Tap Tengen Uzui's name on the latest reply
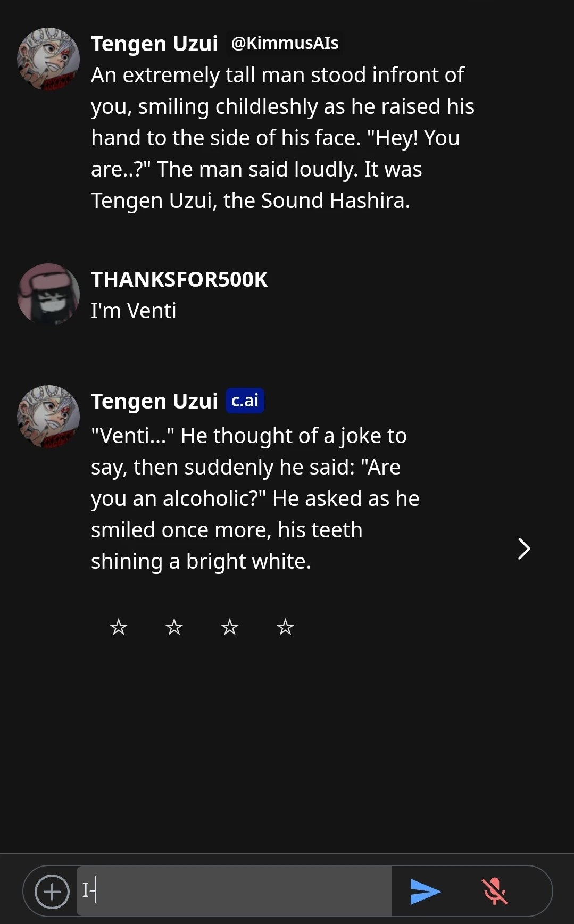574x924 pixels. pos(155,401)
